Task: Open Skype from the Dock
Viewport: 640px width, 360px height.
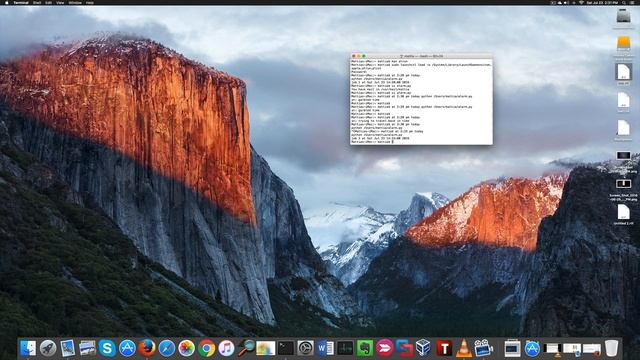Action: (107, 348)
